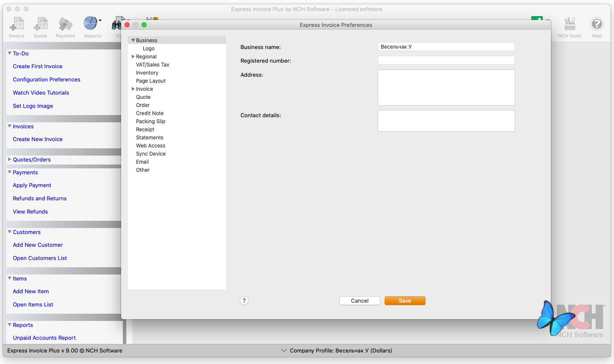Viewport: 614px width, 364px height.
Task: Open View Refunds link
Action: tap(30, 212)
